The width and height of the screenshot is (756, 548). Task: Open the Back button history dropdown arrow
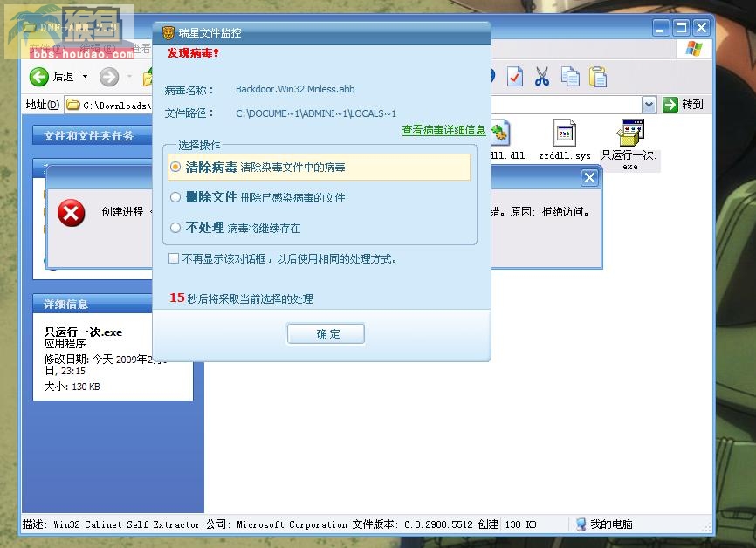click(x=85, y=77)
